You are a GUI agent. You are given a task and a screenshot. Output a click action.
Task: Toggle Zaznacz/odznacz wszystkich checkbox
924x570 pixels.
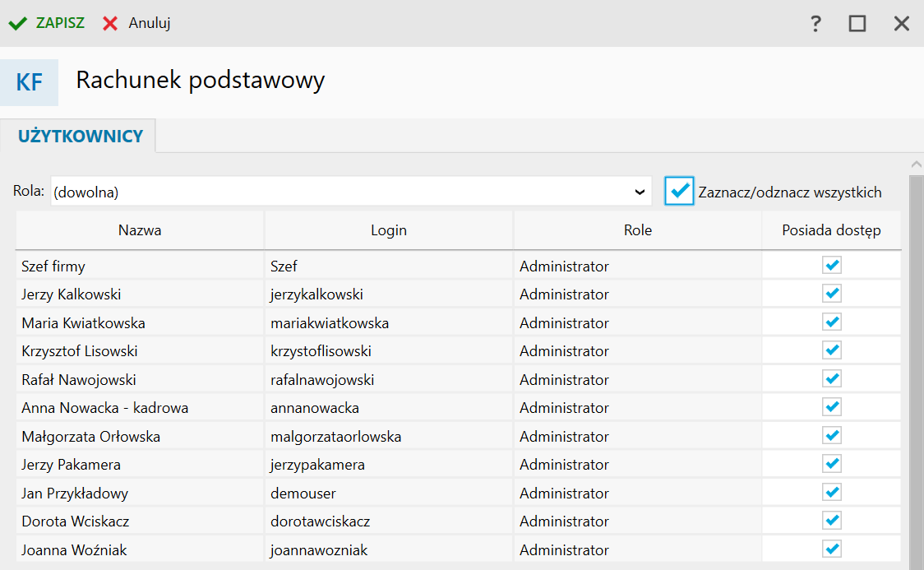(x=680, y=191)
